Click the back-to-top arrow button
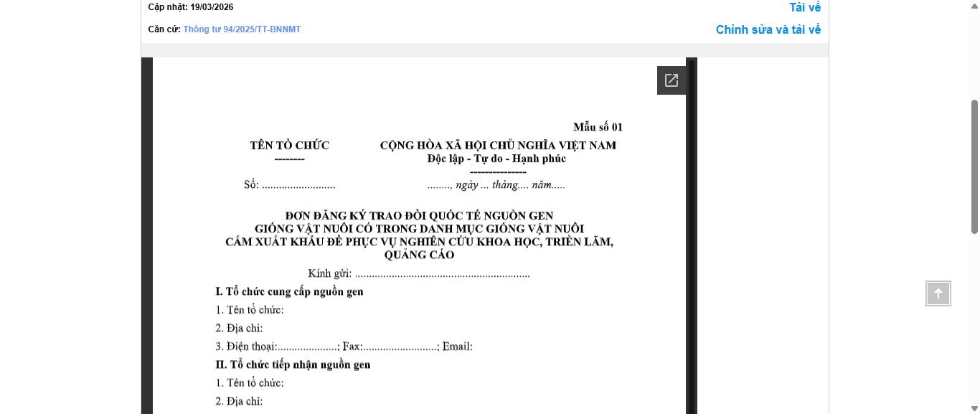Viewport: 980px width, 414px height. coord(938,293)
